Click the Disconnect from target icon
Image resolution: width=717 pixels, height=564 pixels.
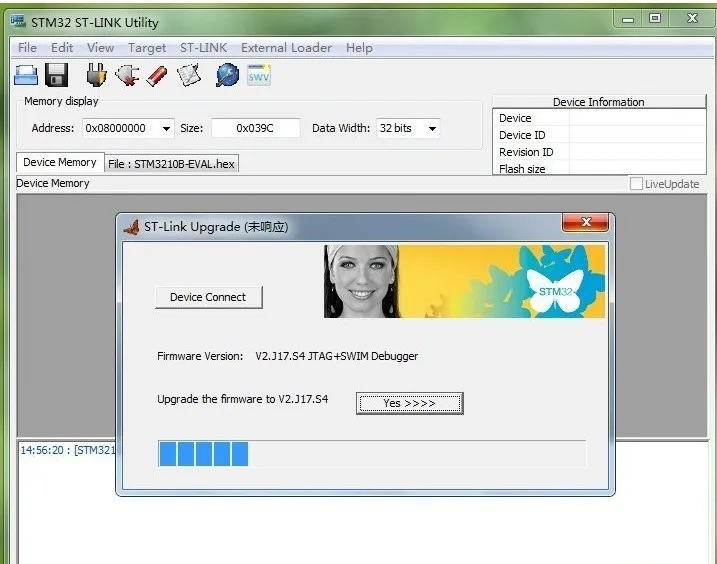[x=127, y=75]
